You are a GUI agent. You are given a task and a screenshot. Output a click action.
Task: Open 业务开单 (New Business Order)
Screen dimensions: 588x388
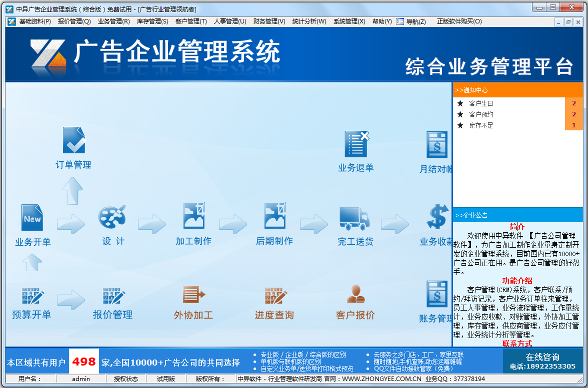(x=31, y=220)
